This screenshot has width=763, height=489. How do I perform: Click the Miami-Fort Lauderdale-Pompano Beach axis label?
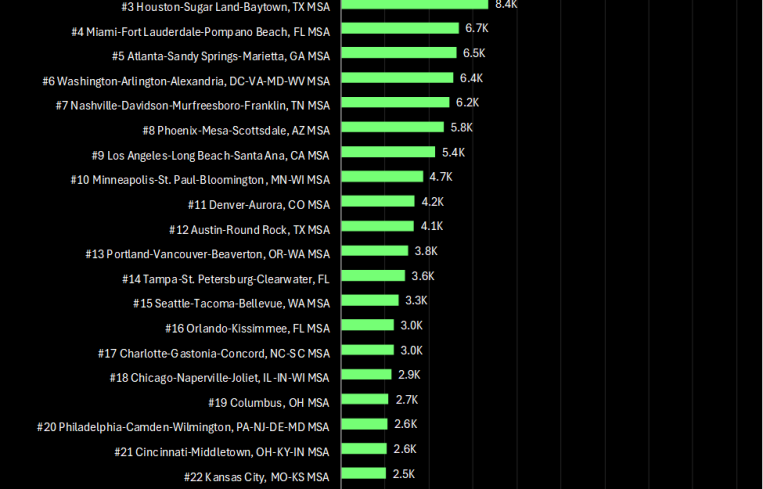pyautogui.click(x=200, y=31)
